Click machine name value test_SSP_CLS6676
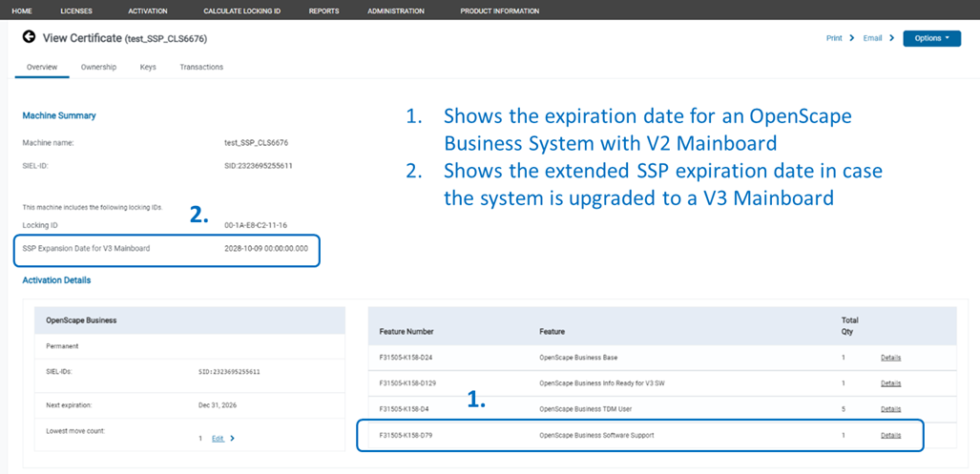 (257, 143)
